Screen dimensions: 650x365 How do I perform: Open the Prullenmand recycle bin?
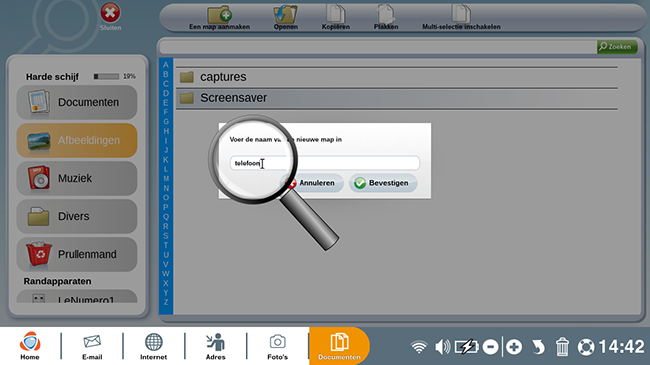point(77,254)
